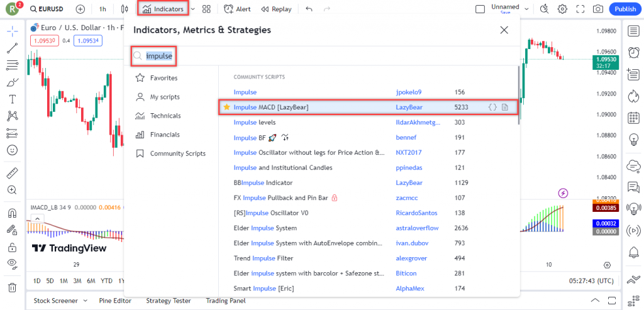
Task: Lock all drawing tools
Action: tap(13, 247)
